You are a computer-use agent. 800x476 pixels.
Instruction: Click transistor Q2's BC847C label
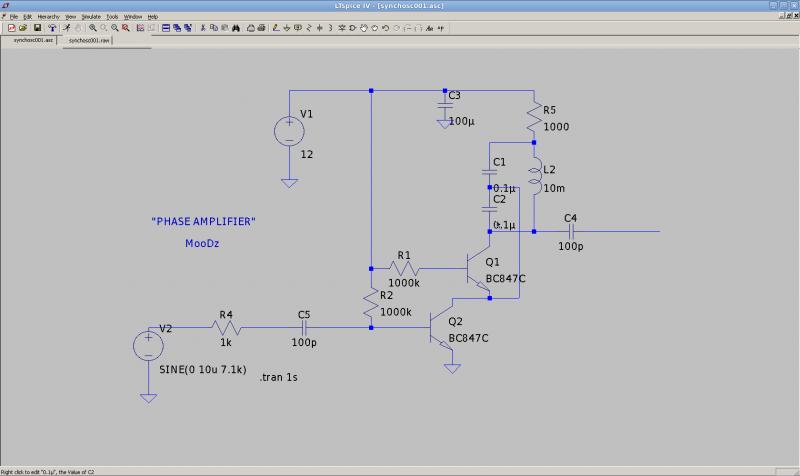pos(468,338)
